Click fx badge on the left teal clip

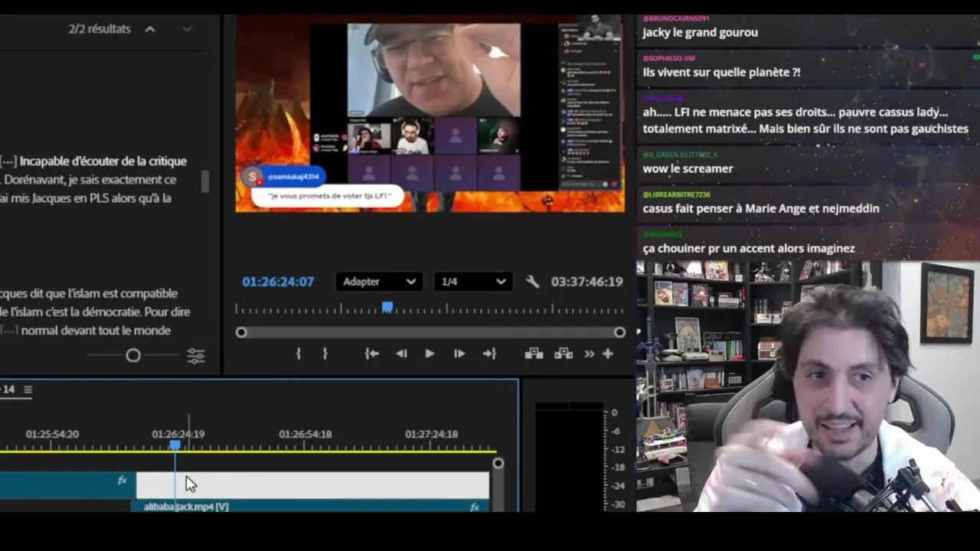122,481
